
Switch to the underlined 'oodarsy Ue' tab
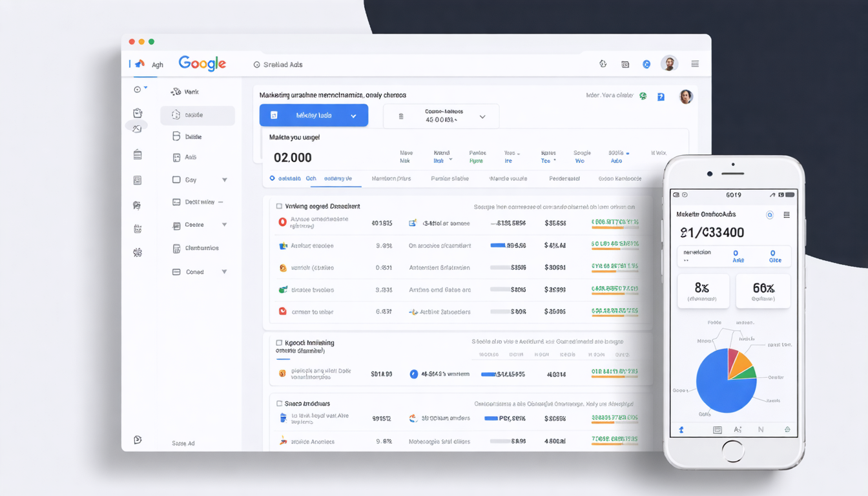pos(338,178)
